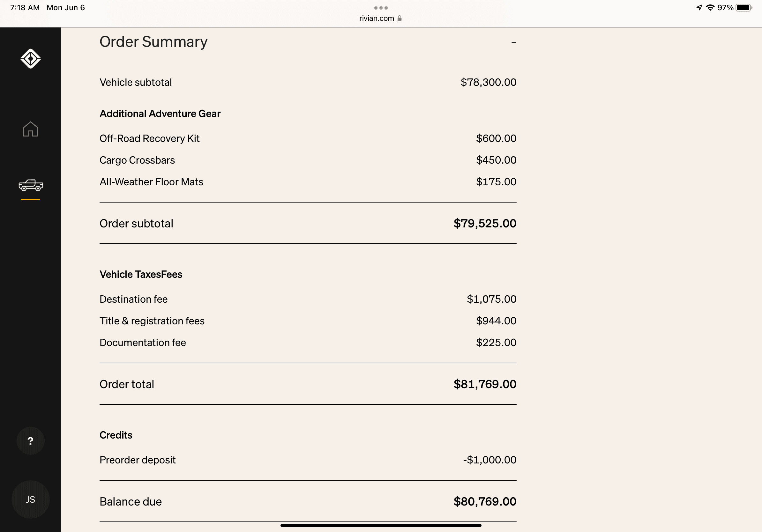Tap the iPad home indicator bar
Viewport: 762px width, 532px height.
coord(381,525)
